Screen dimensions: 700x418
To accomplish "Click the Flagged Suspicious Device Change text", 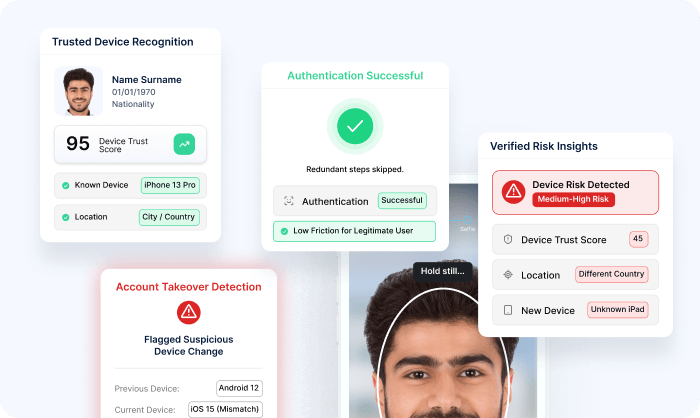I will (188, 346).
